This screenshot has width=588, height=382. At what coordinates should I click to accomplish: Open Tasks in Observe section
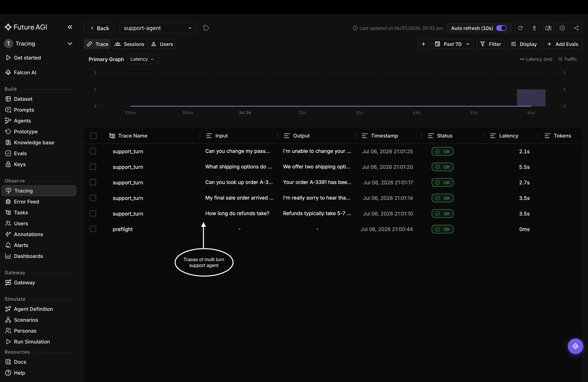(21, 213)
